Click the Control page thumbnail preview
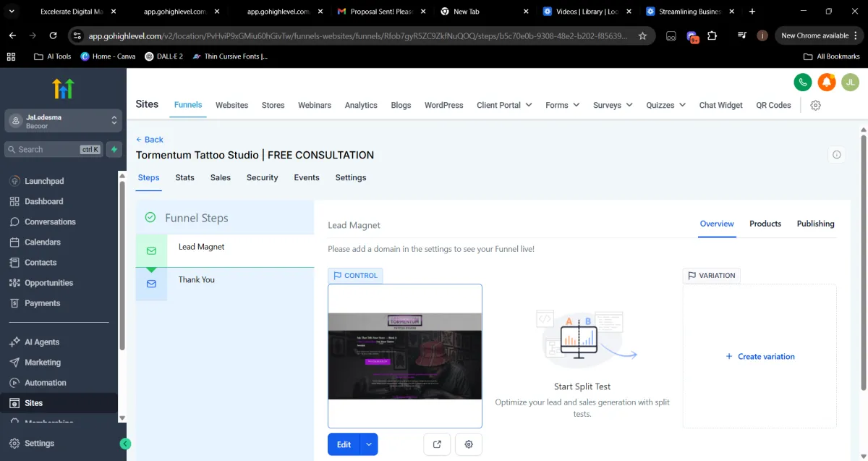 pos(405,355)
